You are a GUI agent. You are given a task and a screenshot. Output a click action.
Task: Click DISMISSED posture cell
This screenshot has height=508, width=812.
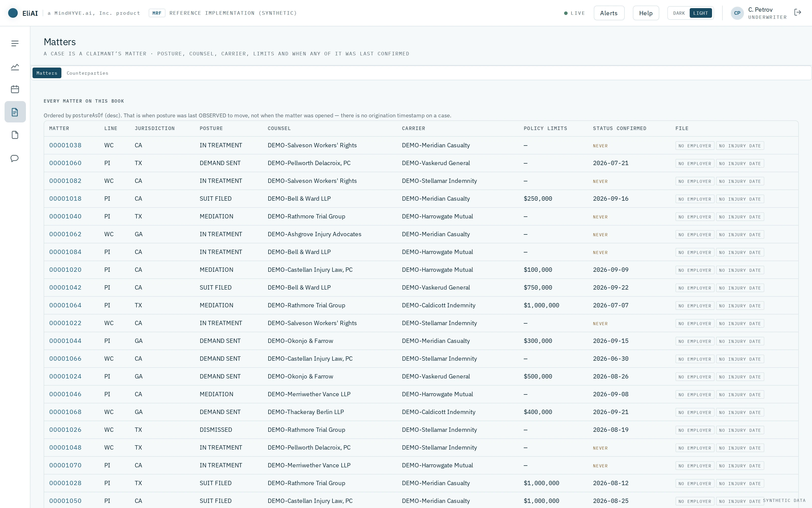tap(216, 430)
